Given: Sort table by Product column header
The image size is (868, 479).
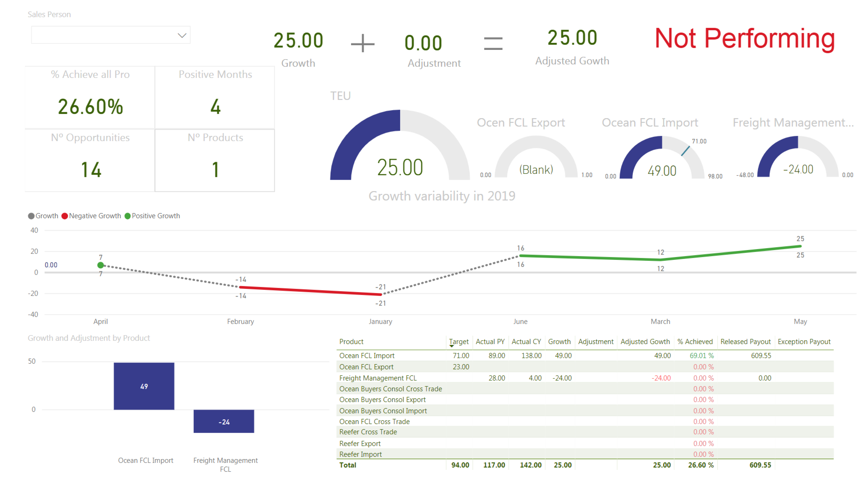Looking at the screenshot, I should (351, 342).
